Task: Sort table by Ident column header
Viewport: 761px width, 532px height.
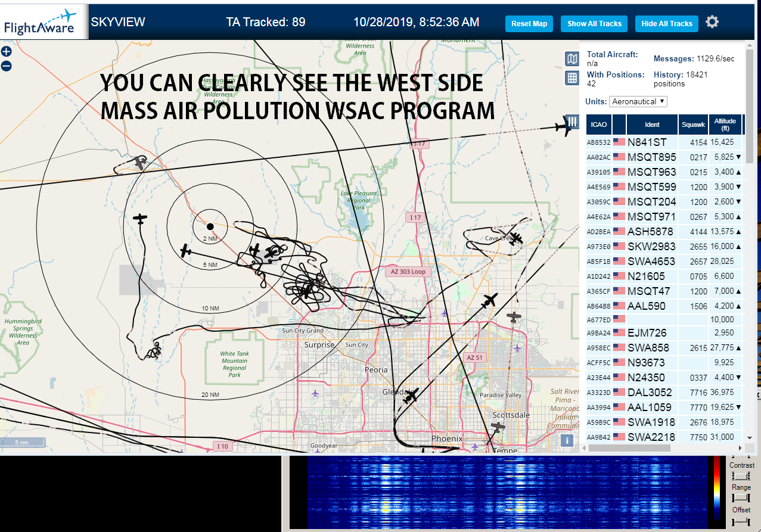Action: click(x=652, y=125)
